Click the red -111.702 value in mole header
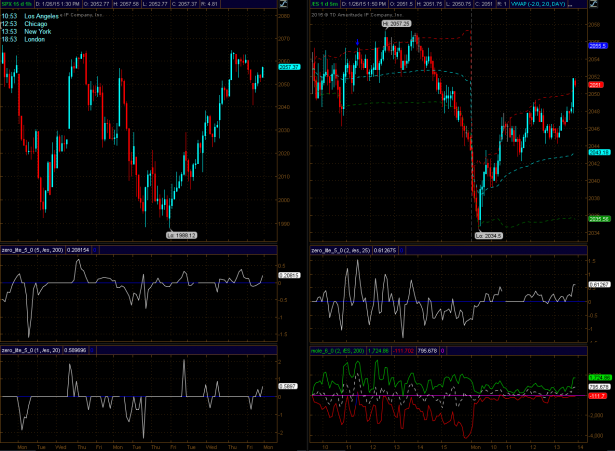The width and height of the screenshot is (615, 451). (403, 351)
